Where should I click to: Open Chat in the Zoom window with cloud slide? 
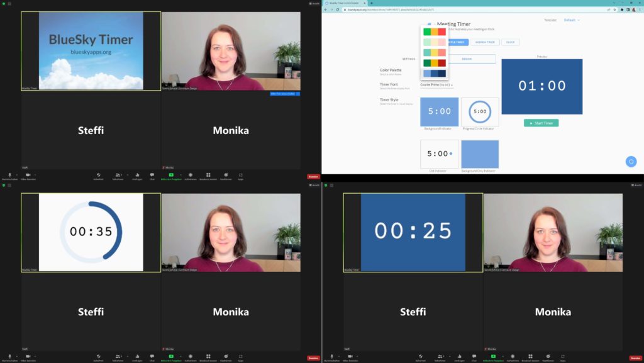point(152,175)
